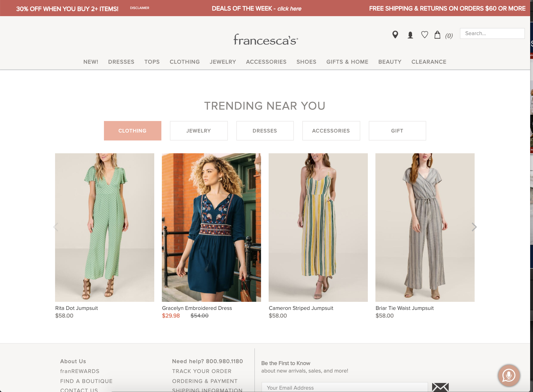Click the Search input field
The width and height of the screenshot is (533, 392).
pyautogui.click(x=492, y=33)
